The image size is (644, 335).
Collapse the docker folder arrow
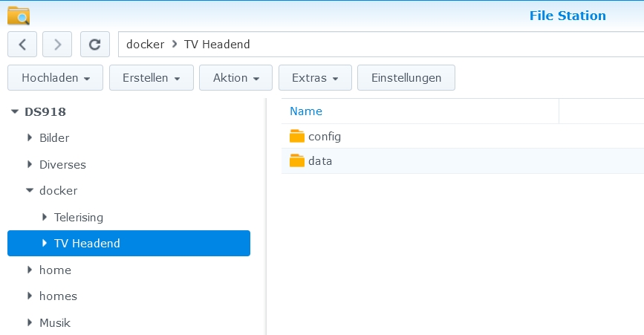tap(30, 190)
